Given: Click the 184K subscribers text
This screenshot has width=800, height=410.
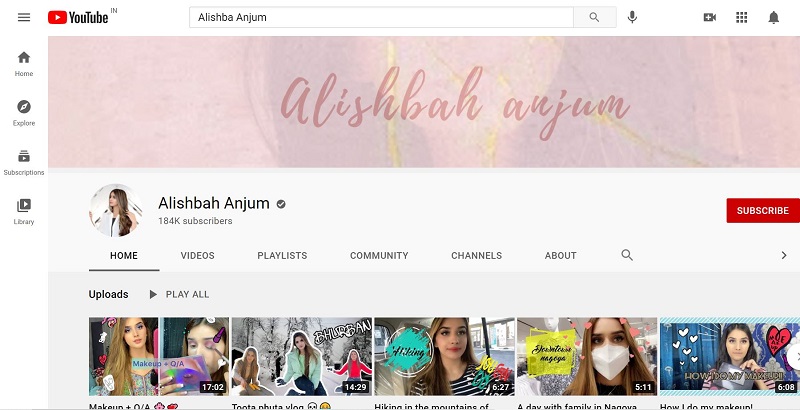Looking at the screenshot, I should (x=195, y=221).
